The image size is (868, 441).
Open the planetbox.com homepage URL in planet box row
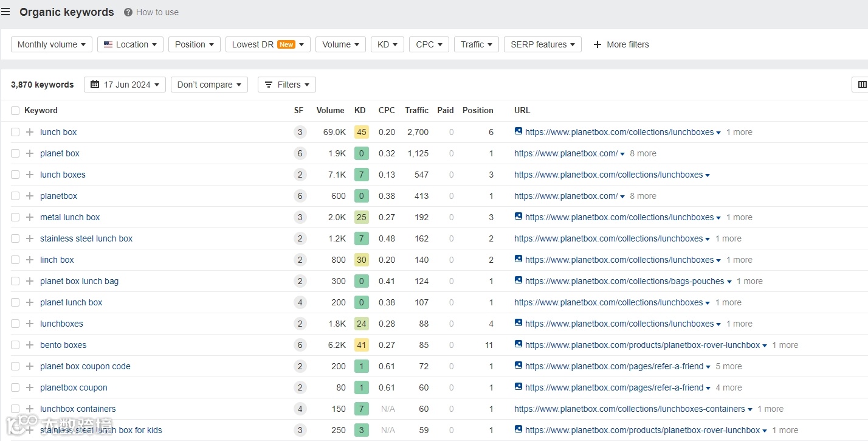[566, 153]
